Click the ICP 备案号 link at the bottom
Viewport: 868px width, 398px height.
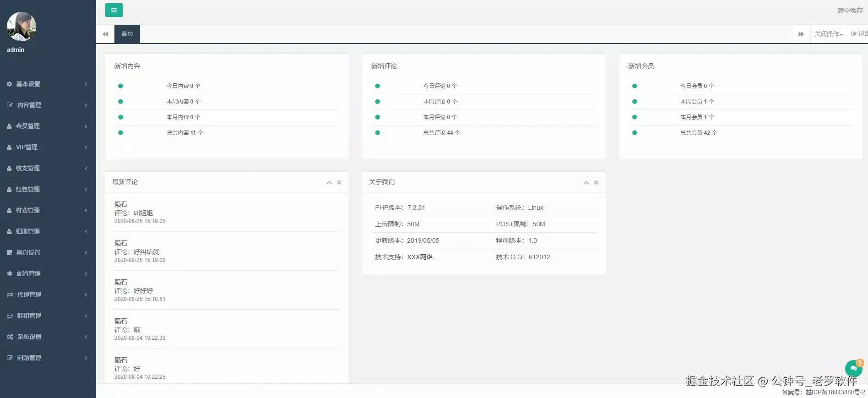[x=835, y=393]
